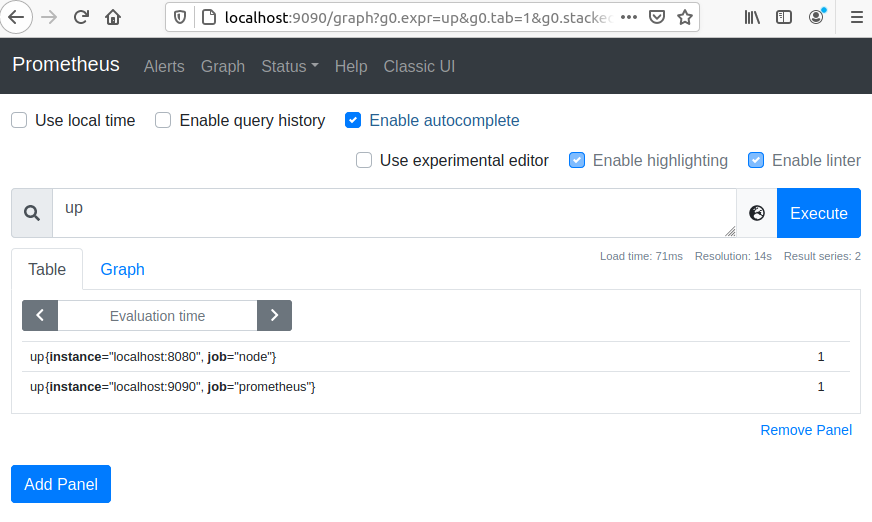Open the Firefox hamburger menu

pyautogui.click(x=856, y=17)
